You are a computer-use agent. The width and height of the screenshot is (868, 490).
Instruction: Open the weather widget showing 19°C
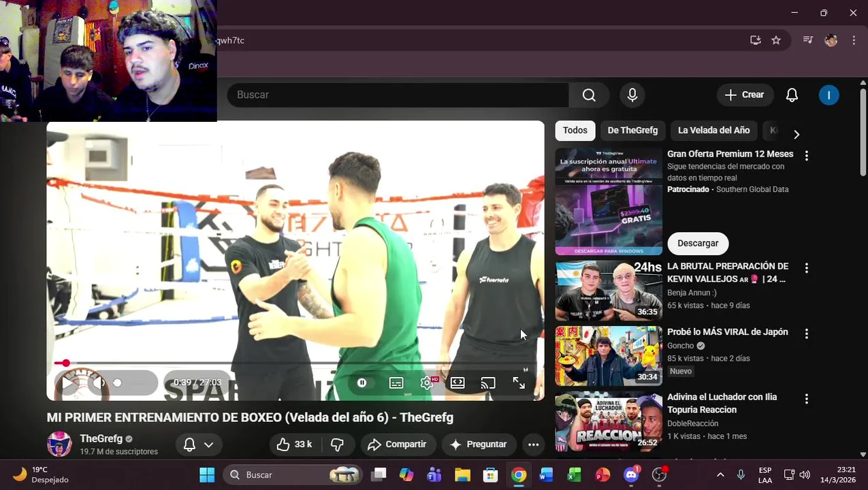pos(41,475)
